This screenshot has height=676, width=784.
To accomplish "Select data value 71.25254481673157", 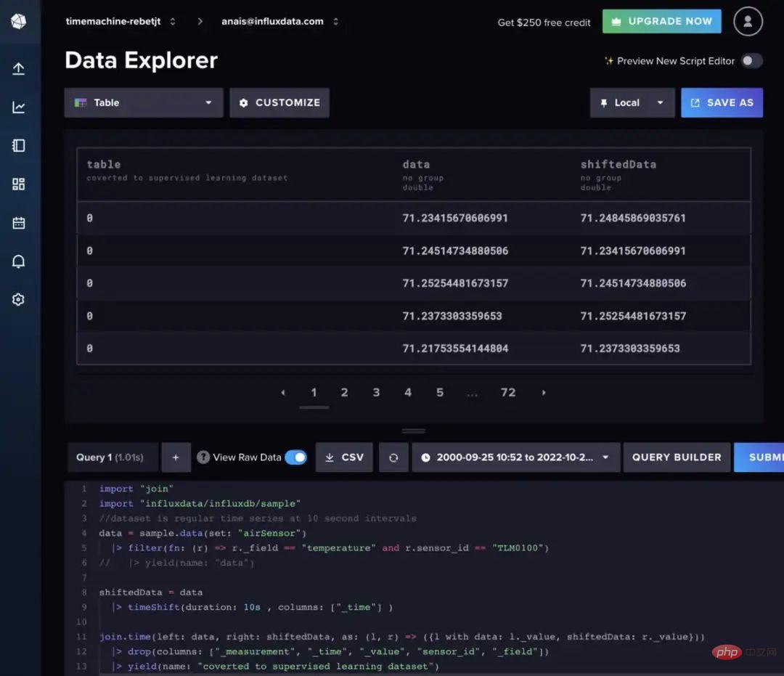I will point(455,283).
